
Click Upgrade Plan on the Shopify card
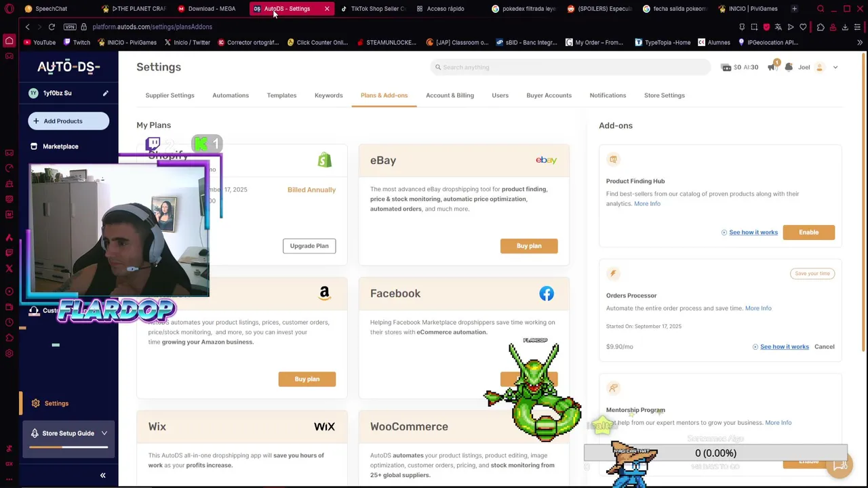tap(309, 246)
